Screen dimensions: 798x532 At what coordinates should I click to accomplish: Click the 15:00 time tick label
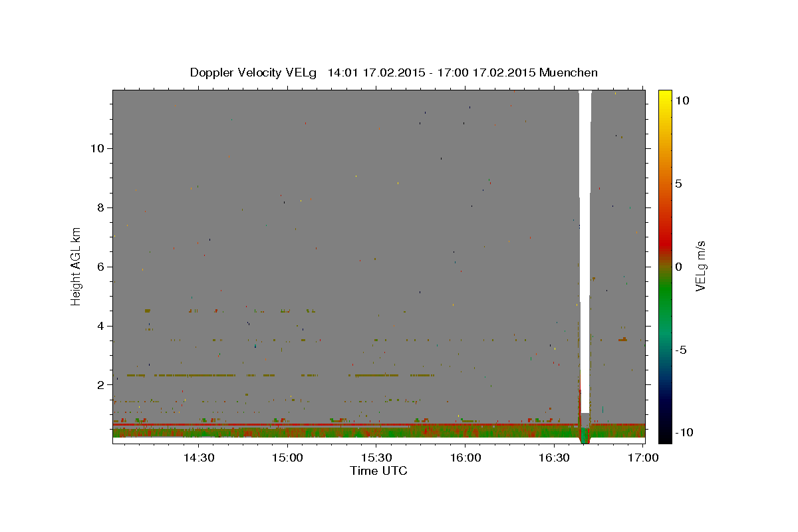pyautogui.click(x=287, y=458)
